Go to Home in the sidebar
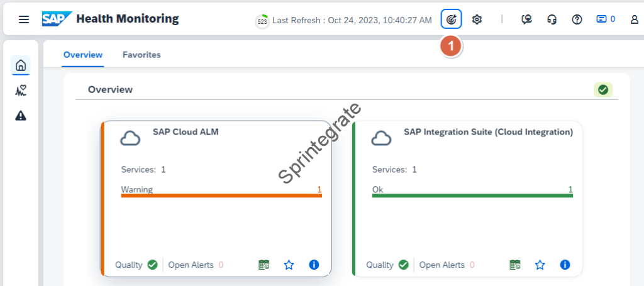Viewport: 644px width, 286px height. 21,65
